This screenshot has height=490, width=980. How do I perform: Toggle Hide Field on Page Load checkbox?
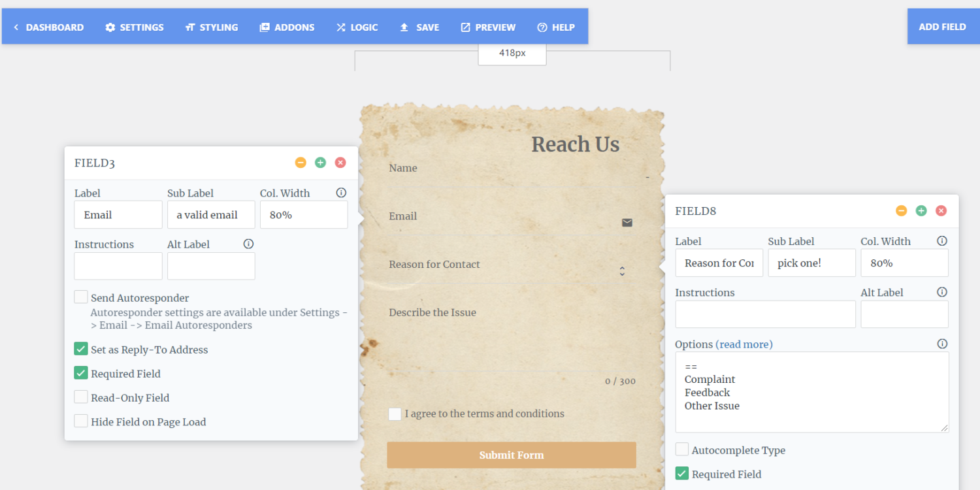(81, 421)
